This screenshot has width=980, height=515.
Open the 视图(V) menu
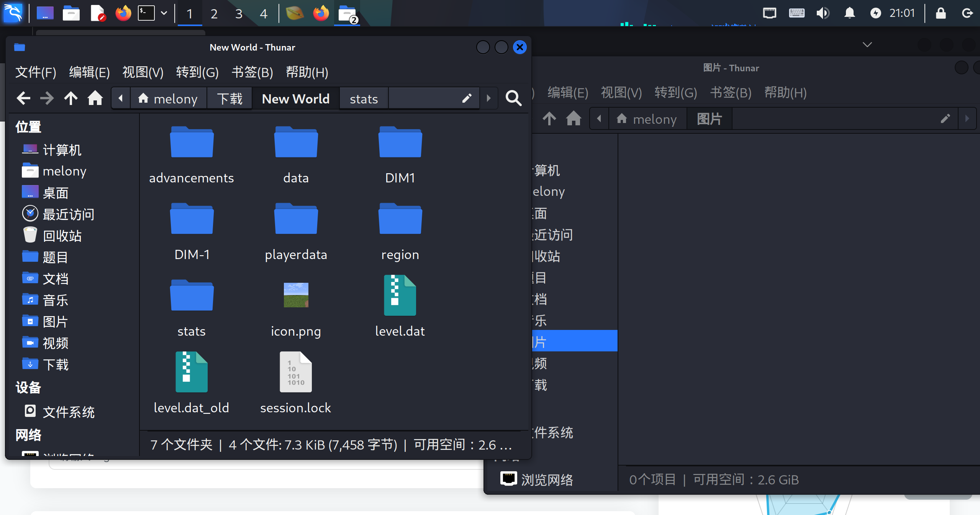[x=143, y=72]
